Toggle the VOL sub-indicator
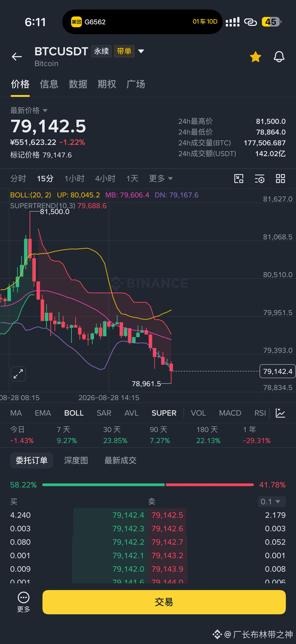The height and width of the screenshot is (644, 296). pos(198,413)
